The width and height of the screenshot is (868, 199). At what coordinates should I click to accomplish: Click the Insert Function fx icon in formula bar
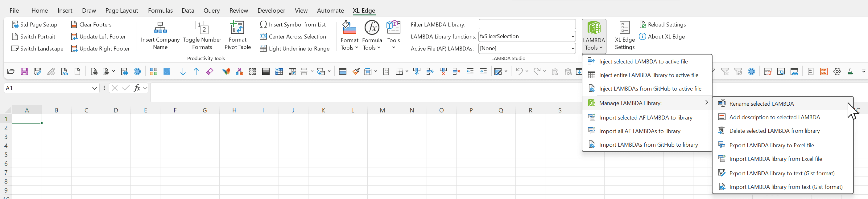point(137,88)
